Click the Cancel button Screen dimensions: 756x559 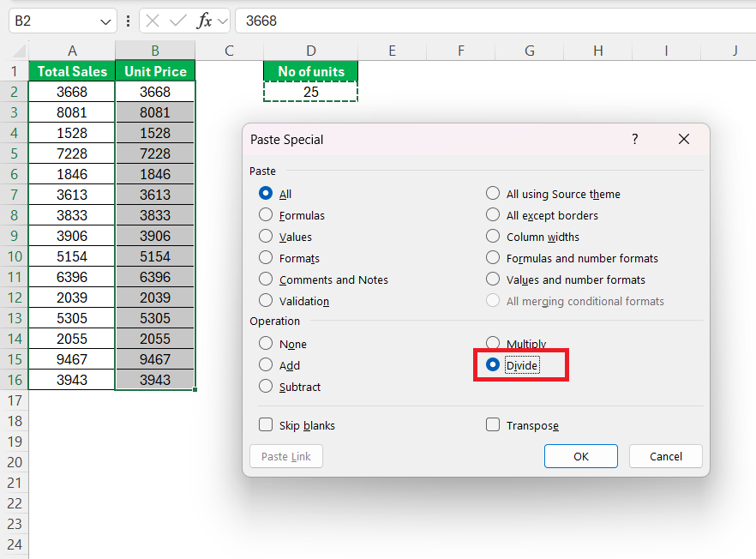tap(666, 456)
